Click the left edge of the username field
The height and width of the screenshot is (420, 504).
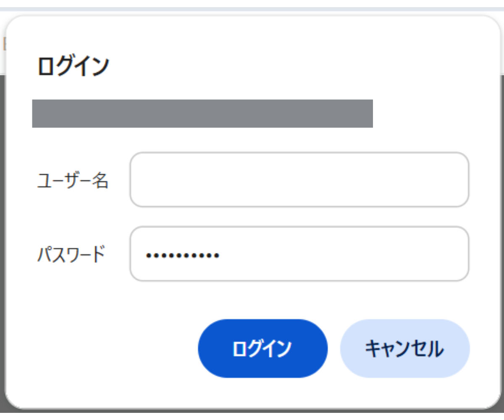(x=139, y=180)
